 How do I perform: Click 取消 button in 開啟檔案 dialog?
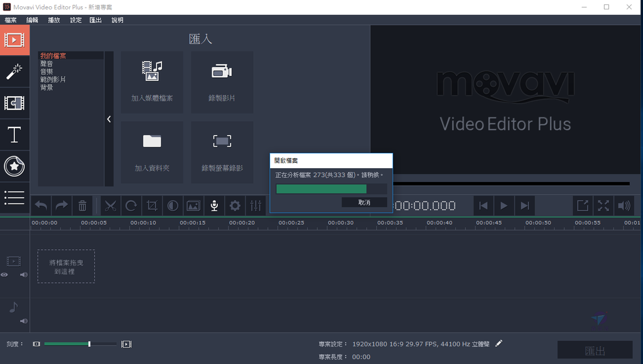364,202
